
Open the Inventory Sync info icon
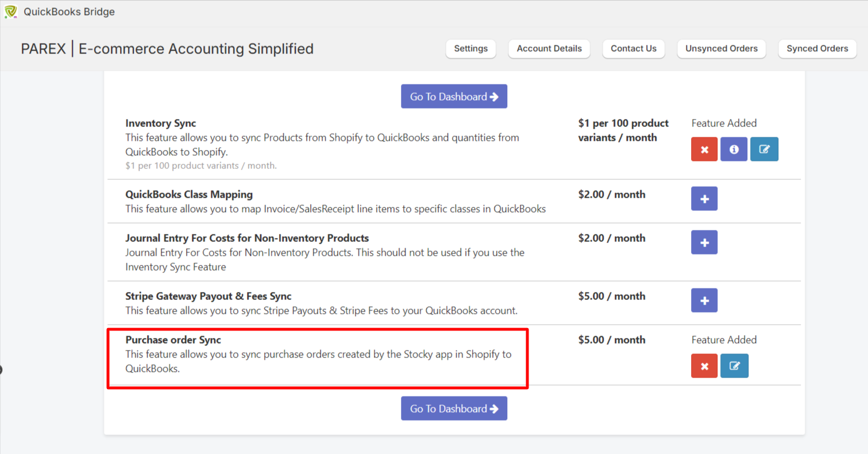[734, 149]
